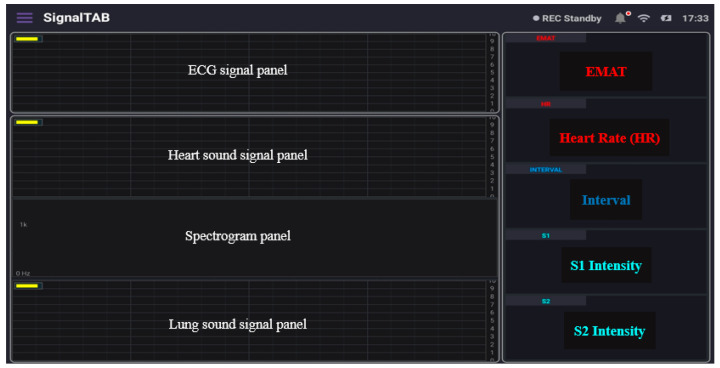The width and height of the screenshot is (720, 368).
Task: Select the S2 tab header
Action: click(x=546, y=301)
